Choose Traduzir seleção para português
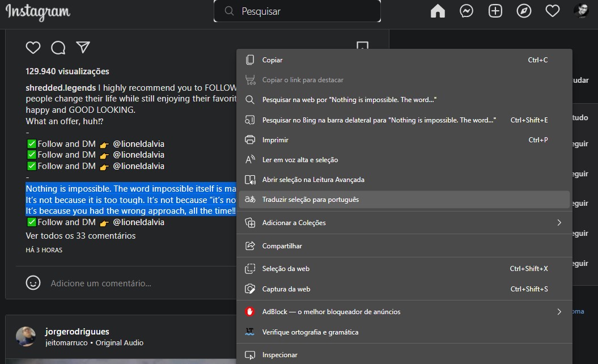The image size is (598, 364). (x=404, y=200)
